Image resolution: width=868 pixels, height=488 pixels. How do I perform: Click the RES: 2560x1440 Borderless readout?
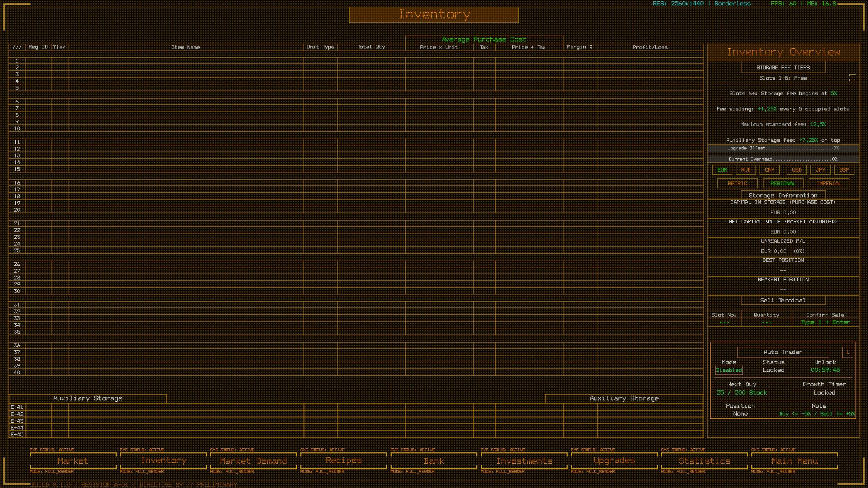tap(702, 4)
